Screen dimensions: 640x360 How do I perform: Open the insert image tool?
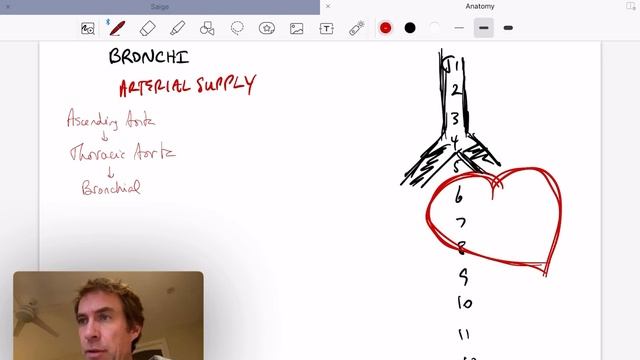tap(297, 28)
